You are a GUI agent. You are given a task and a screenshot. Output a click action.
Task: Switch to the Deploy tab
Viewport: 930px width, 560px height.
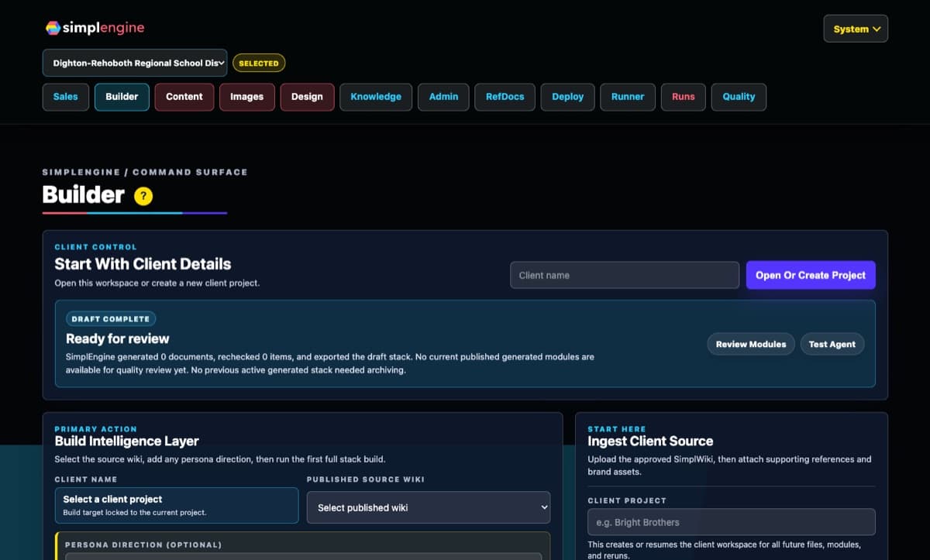[x=568, y=97]
